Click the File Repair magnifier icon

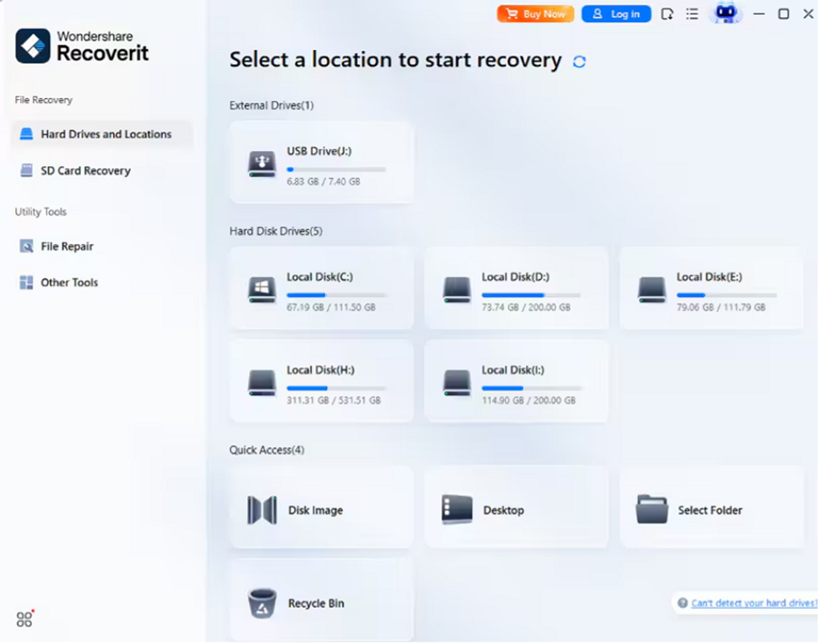(26, 247)
